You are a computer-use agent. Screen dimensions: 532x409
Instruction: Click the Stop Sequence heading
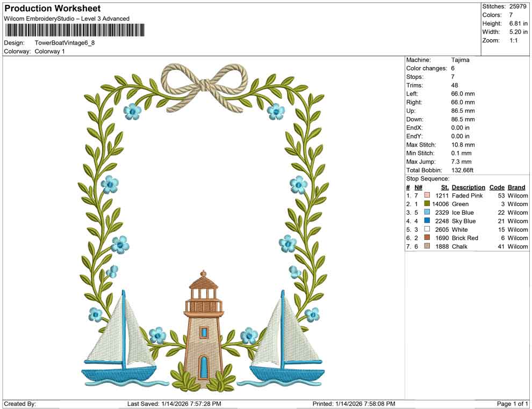click(x=428, y=179)
